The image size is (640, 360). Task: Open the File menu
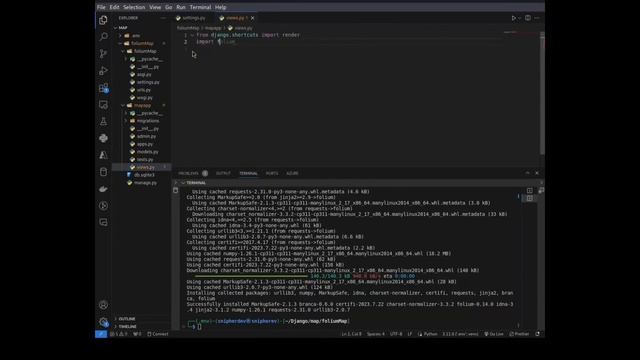click(101, 7)
